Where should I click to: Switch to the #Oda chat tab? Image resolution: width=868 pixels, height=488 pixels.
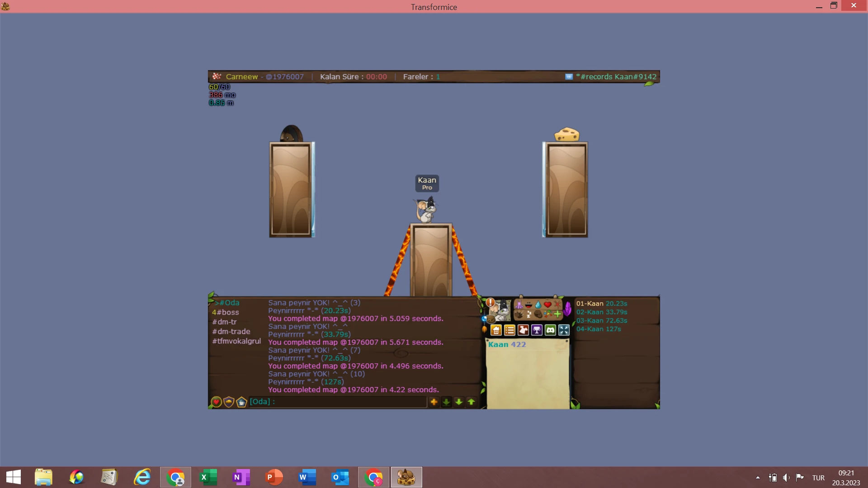point(227,303)
